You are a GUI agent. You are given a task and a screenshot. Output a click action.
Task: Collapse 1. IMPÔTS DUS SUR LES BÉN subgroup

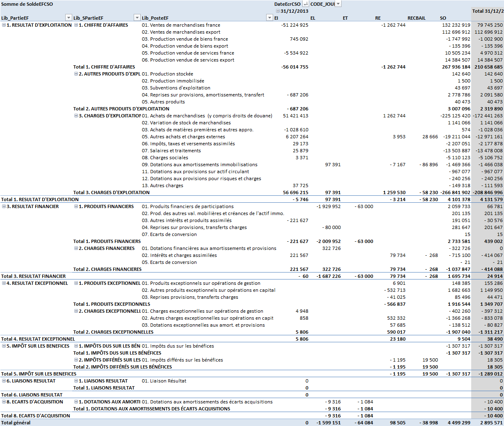tap(76, 346)
